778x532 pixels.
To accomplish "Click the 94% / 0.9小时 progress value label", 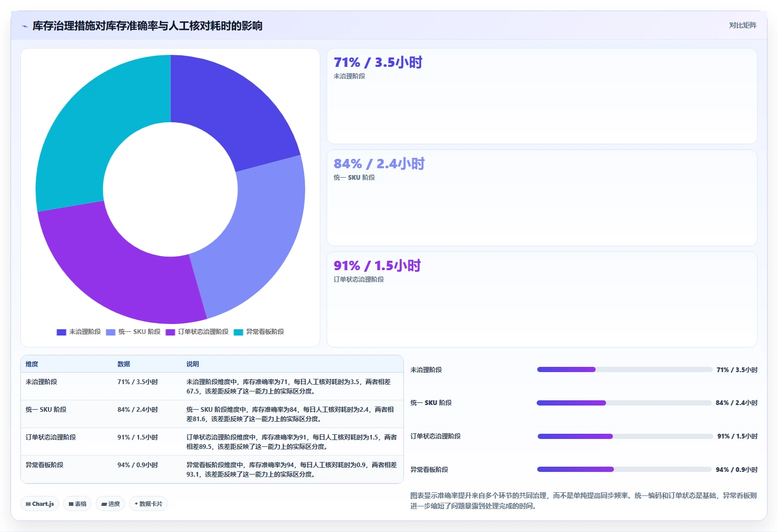I will tap(737, 470).
